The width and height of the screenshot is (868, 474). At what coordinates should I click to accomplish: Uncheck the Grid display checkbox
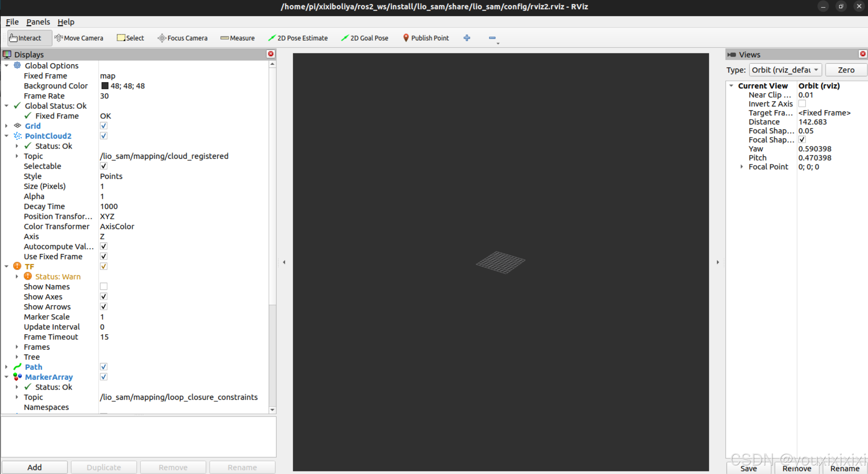(104, 126)
